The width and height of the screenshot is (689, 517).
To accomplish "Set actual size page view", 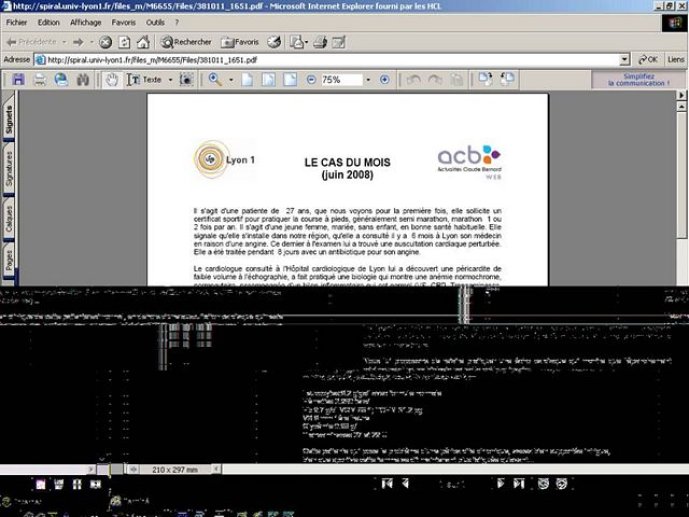I will click(x=247, y=80).
